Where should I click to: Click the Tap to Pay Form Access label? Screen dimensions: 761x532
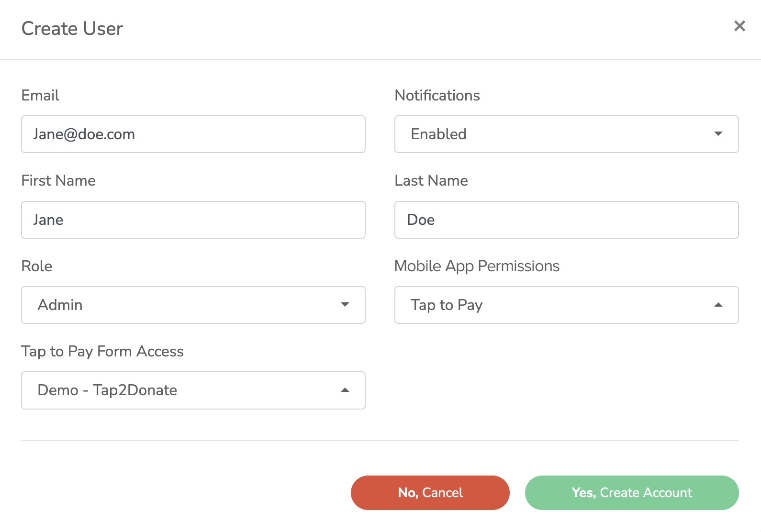point(102,352)
